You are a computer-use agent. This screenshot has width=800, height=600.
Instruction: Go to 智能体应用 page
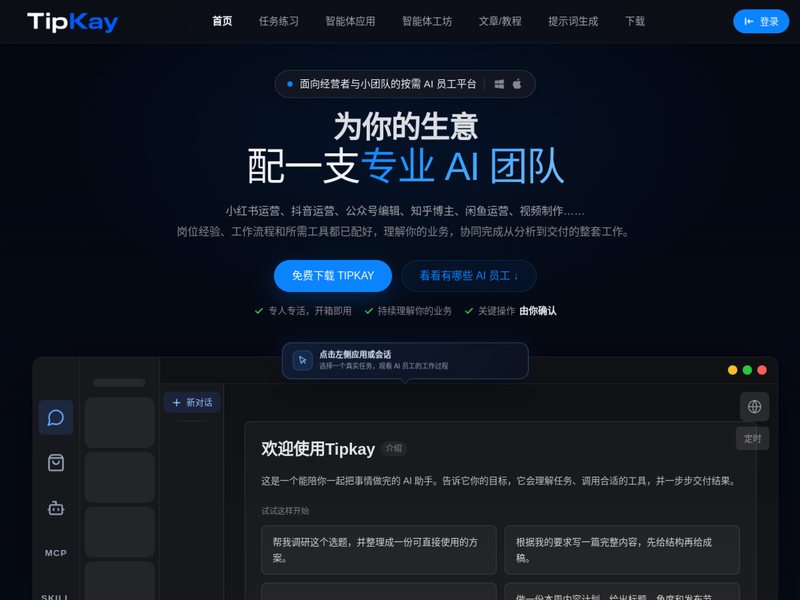click(350, 21)
